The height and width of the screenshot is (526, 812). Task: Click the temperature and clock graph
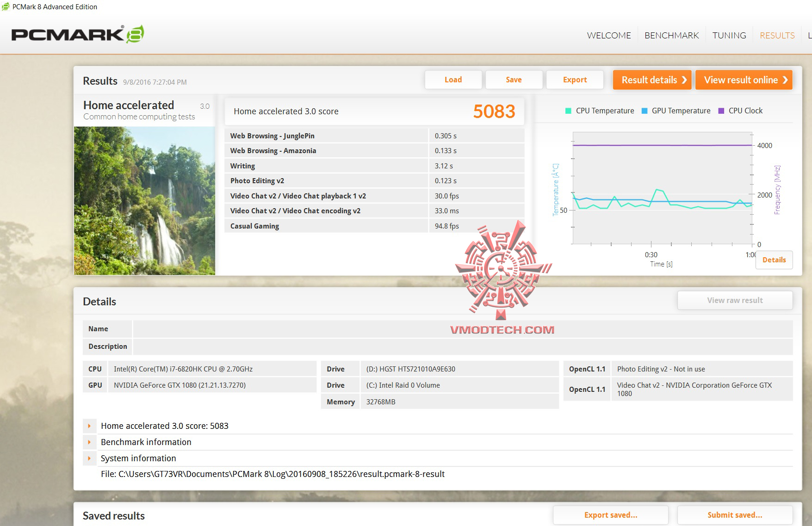663,188
